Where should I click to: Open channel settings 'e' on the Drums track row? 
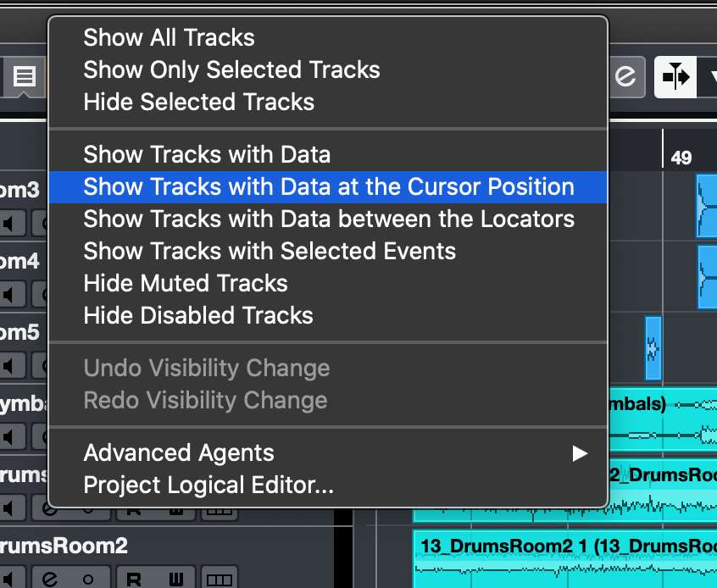click(x=48, y=508)
